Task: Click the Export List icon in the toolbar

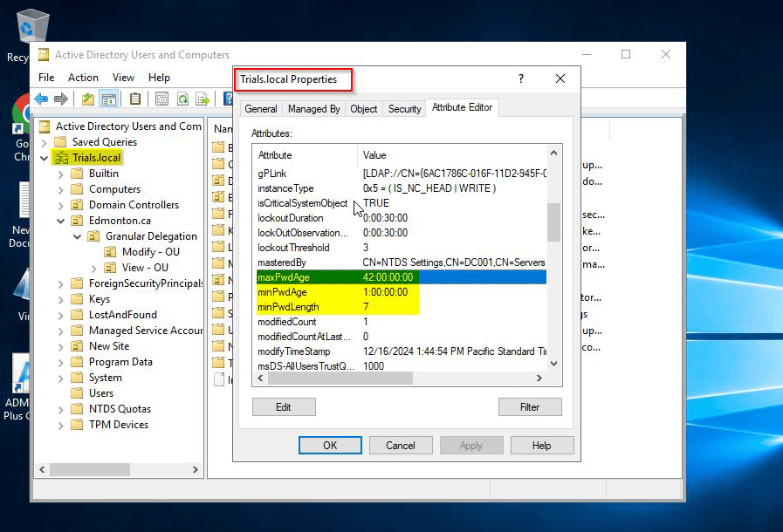Action: (x=203, y=99)
